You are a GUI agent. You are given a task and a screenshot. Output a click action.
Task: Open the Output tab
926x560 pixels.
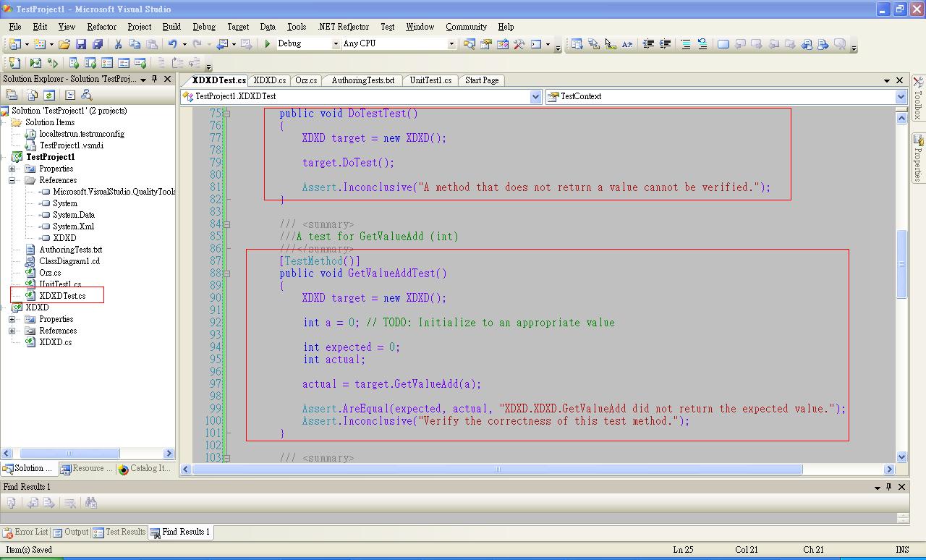(x=71, y=532)
